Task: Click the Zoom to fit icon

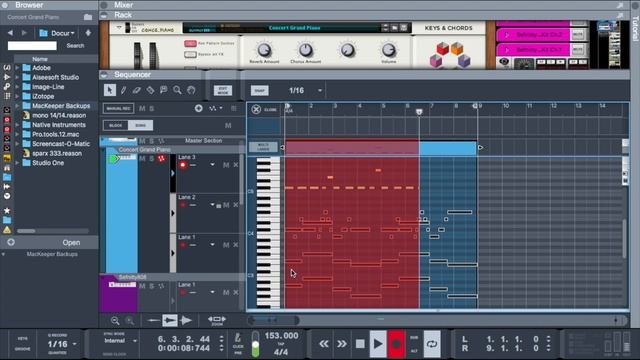Action: coord(217,320)
